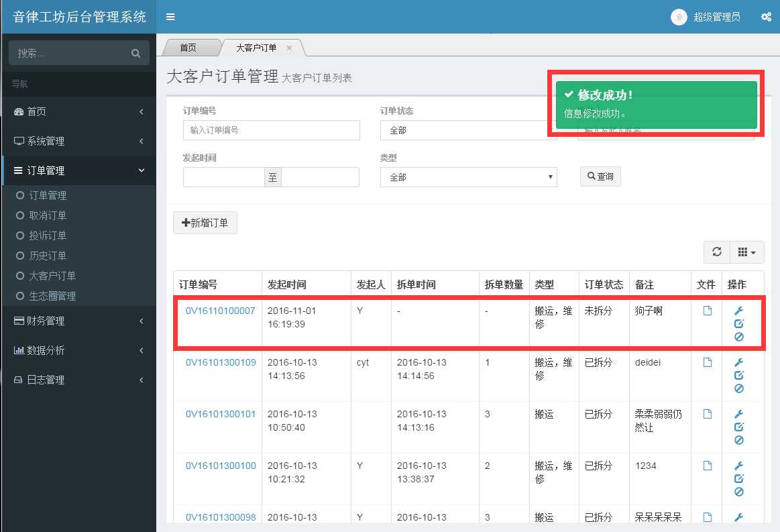Viewport: 780px width, 532px height.
Task: Select 生态圈管理 submenu item
Action: 52,296
